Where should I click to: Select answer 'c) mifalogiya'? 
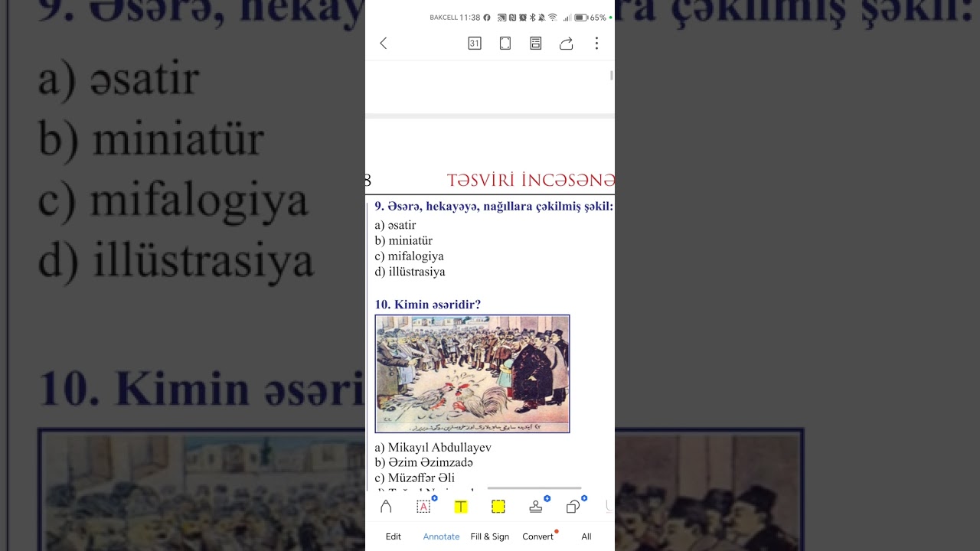pyautogui.click(x=410, y=256)
